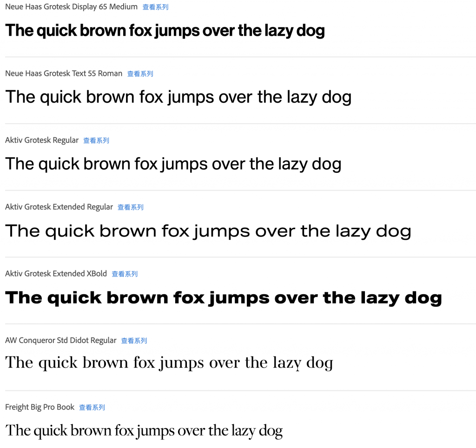Select the Aktiv Grotesk Extended XBold sample sentence
This screenshot has height=448, width=476.
[224, 298]
